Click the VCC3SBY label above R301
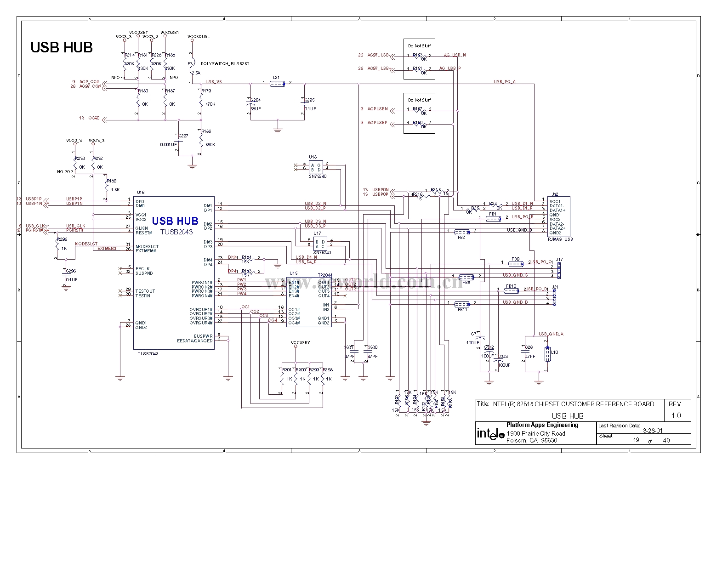 click(301, 343)
